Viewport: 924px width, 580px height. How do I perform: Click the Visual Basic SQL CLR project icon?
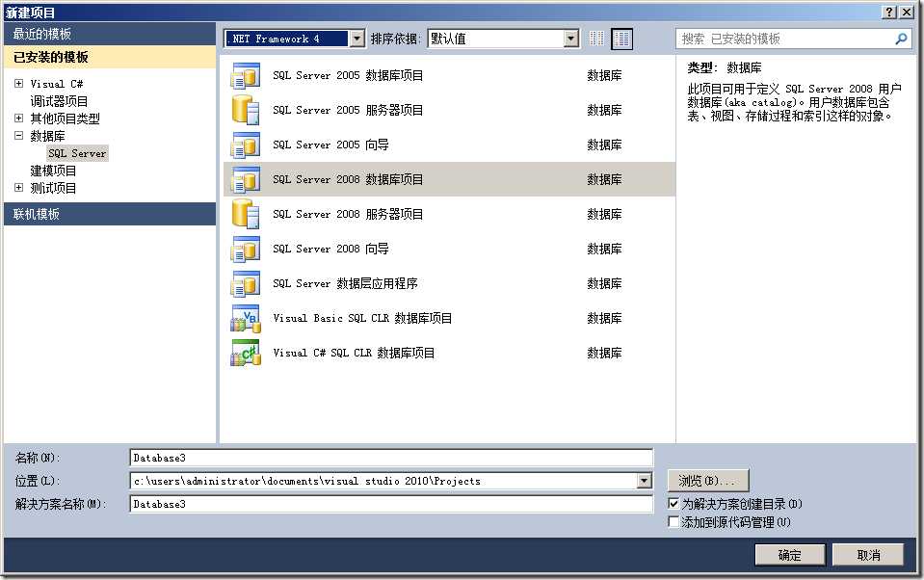[x=246, y=318]
